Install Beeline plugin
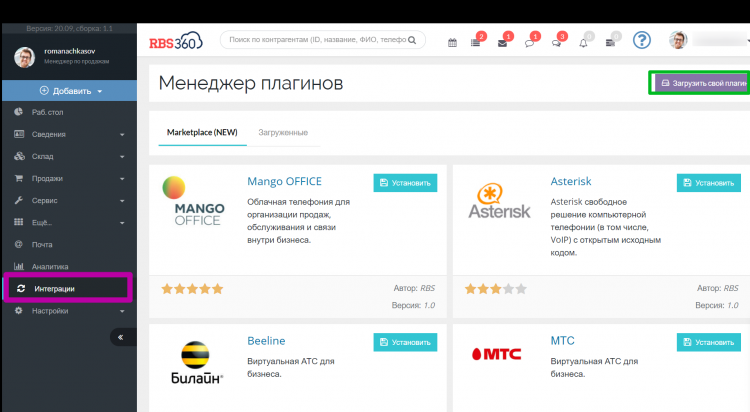This screenshot has width=750, height=412. (405, 342)
